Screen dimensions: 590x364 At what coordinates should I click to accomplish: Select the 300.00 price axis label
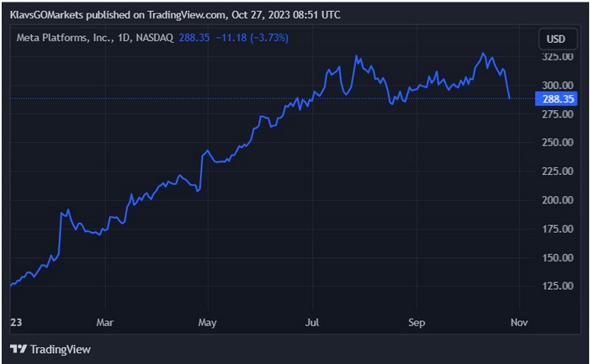[556, 85]
